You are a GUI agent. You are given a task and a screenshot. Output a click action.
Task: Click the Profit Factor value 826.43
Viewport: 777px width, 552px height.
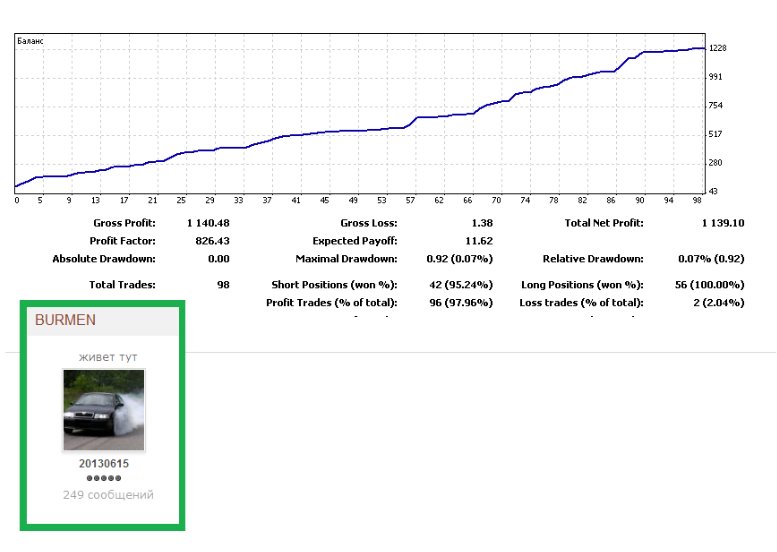213,241
